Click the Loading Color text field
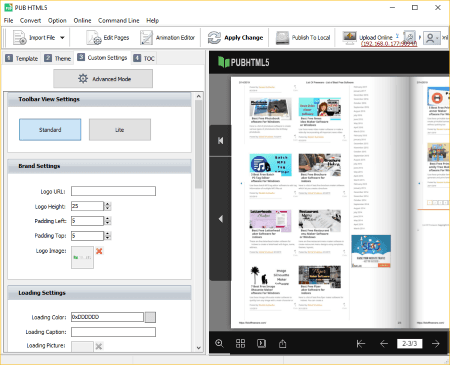Image resolution: width=450 pixels, height=365 pixels. (x=107, y=317)
